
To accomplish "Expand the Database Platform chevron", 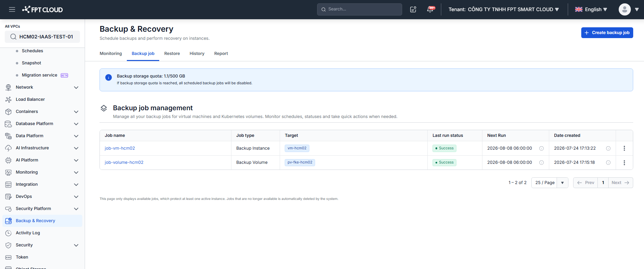I will pyautogui.click(x=76, y=124).
